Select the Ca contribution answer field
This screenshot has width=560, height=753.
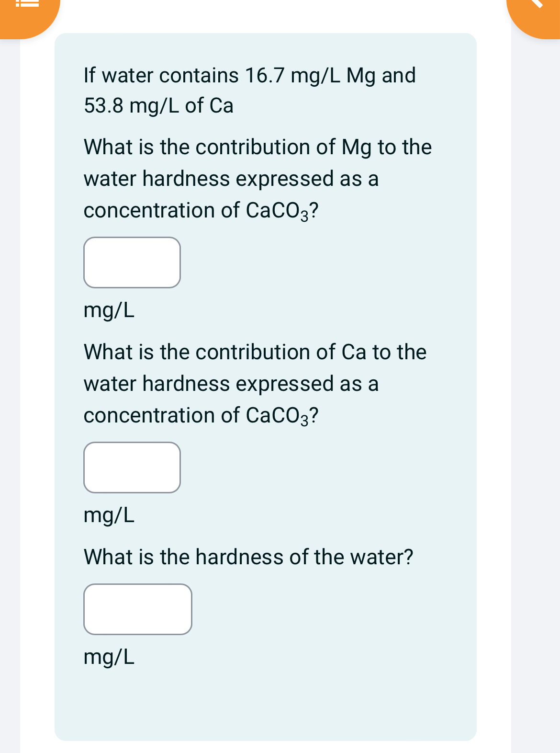click(x=132, y=467)
